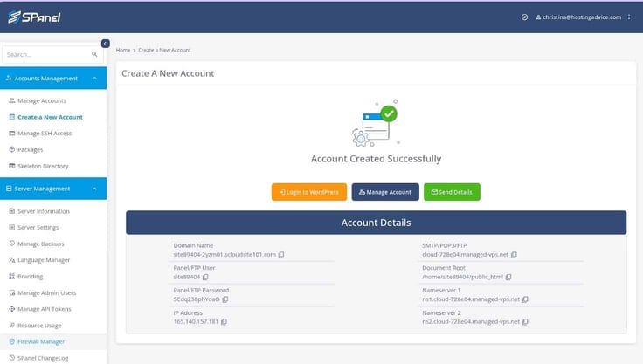The height and width of the screenshot is (364, 643).
Task: Go to Packages page
Action: click(x=30, y=149)
